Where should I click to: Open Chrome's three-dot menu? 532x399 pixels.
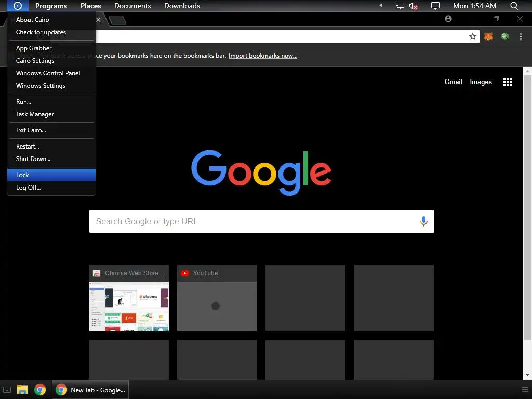[521, 36]
